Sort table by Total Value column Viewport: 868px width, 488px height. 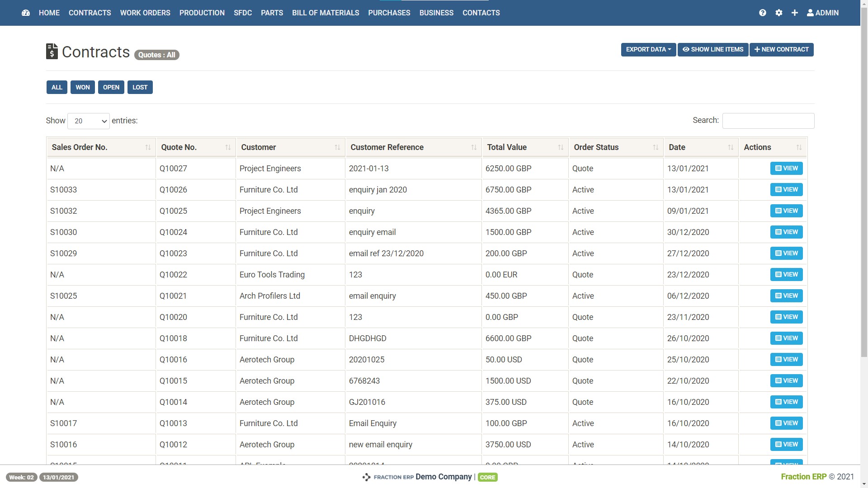click(561, 147)
